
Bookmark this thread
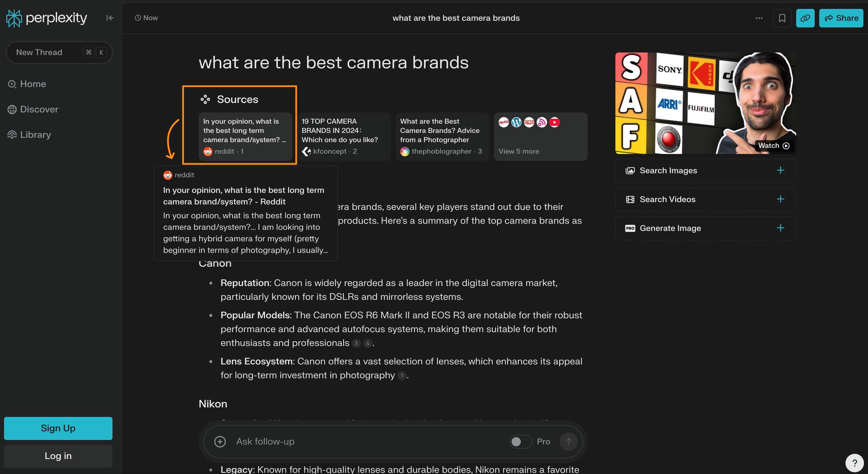(782, 18)
